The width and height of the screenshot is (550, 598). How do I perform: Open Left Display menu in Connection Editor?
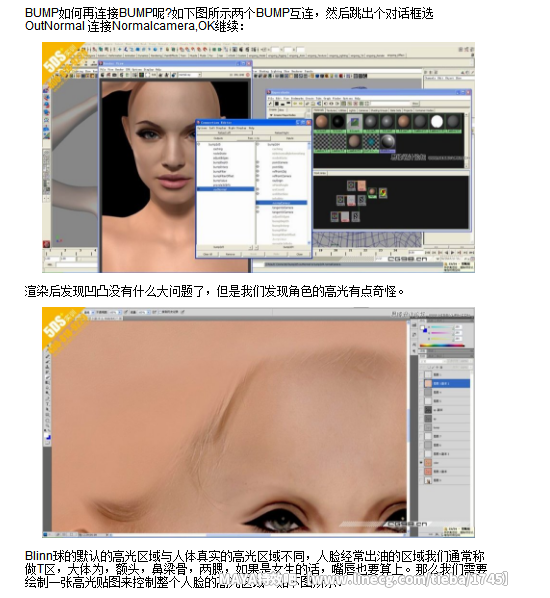point(217,128)
